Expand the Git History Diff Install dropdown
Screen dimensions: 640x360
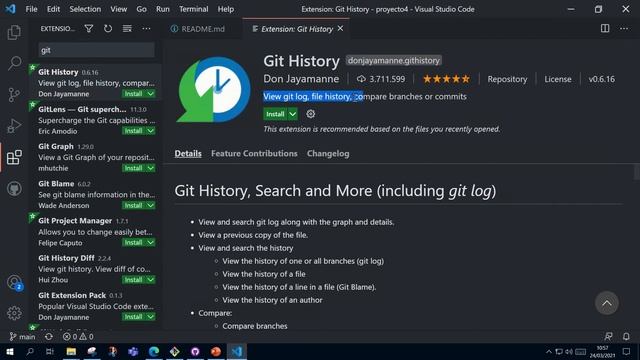pyautogui.click(x=151, y=280)
